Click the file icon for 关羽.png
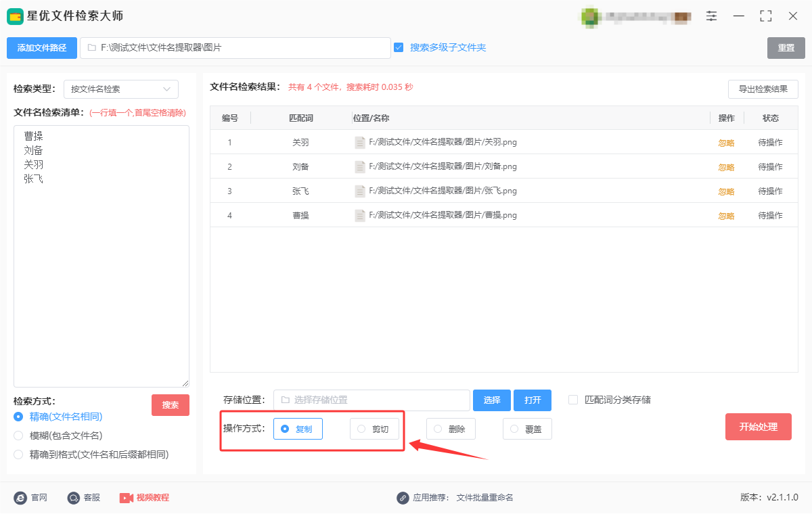Viewport: 812px width, 514px height. [360, 143]
